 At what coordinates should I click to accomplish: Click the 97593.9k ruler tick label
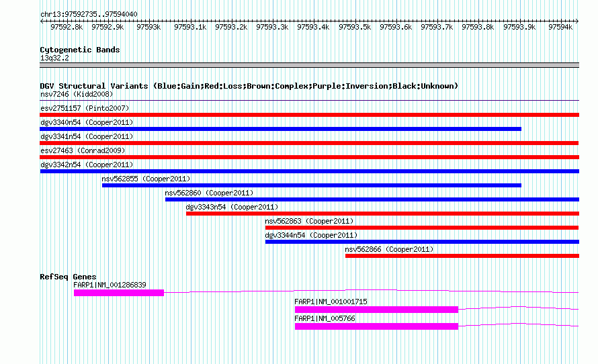pyautogui.click(x=519, y=27)
